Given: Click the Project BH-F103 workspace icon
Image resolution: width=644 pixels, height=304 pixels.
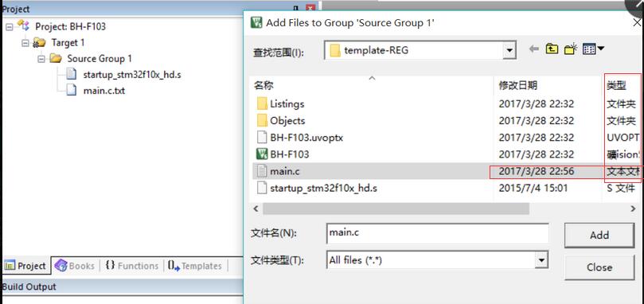Looking at the screenshot, I should click(23, 26).
